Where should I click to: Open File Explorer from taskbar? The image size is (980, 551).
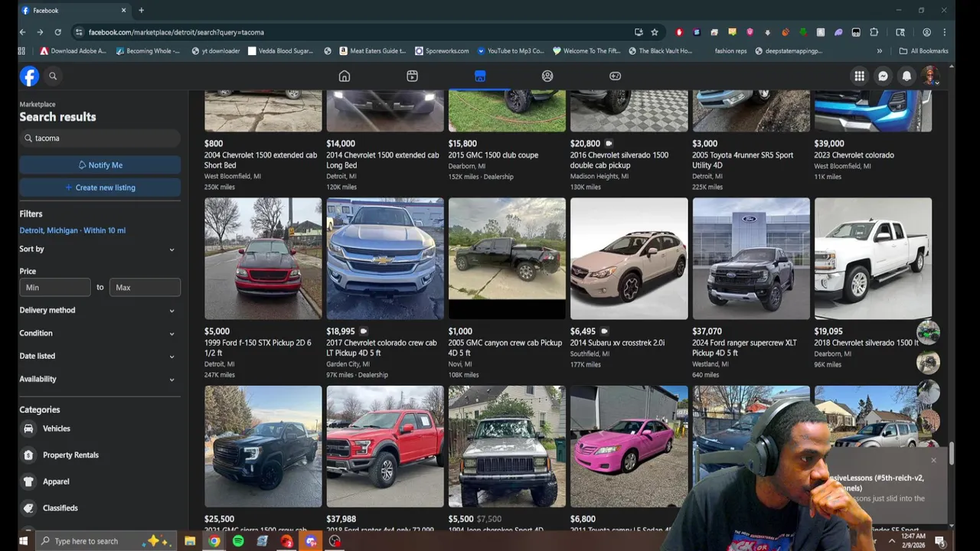[x=190, y=541]
